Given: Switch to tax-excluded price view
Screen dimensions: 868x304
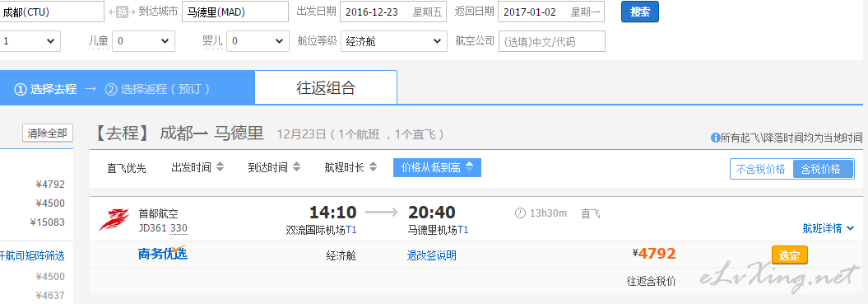Looking at the screenshot, I should pyautogui.click(x=760, y=170).
